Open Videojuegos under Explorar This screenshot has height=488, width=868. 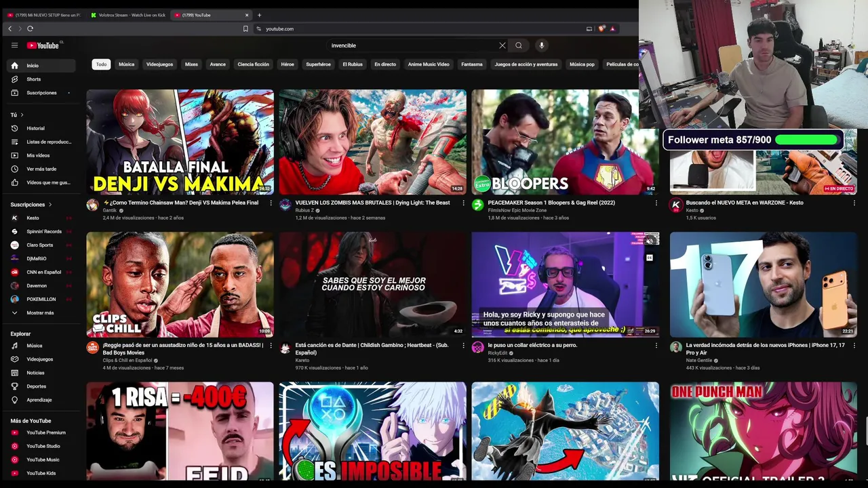[41, 359]
